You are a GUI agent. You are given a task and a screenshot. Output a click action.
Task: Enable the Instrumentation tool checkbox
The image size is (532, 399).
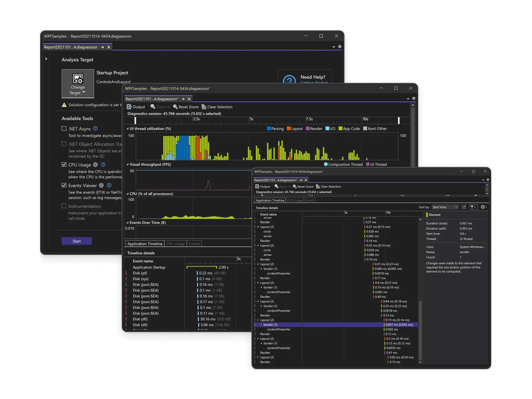[64, 206]
